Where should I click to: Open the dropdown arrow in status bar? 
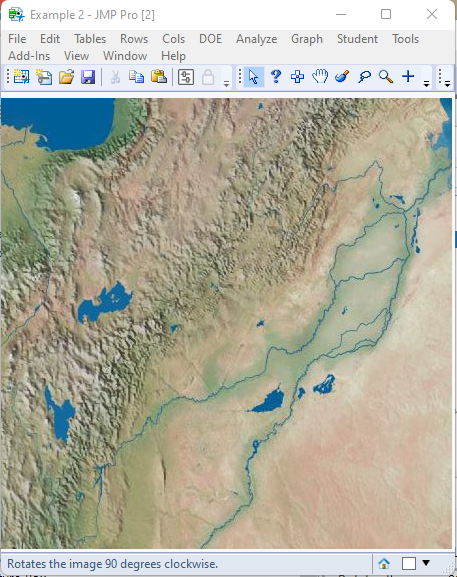tap(426, 563)
